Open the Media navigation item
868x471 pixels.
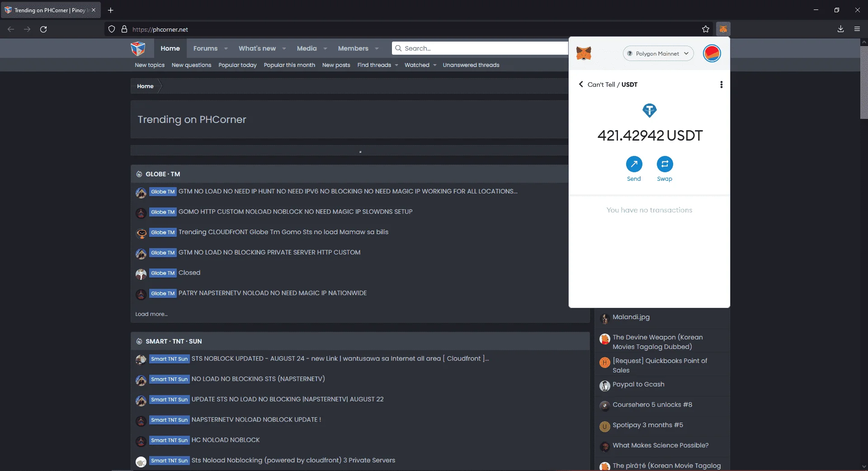[x=307, y=48]
